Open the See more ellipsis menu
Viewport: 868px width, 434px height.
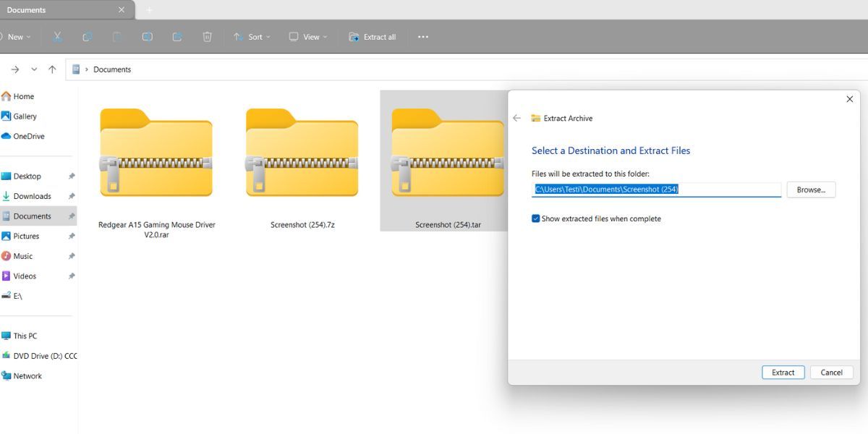click(x=423, y=37)
